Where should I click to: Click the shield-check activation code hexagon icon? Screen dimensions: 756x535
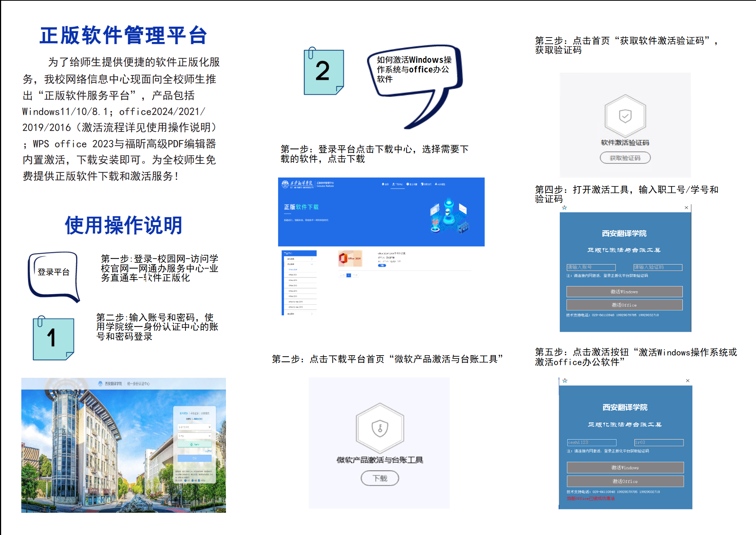pos(625,116)
